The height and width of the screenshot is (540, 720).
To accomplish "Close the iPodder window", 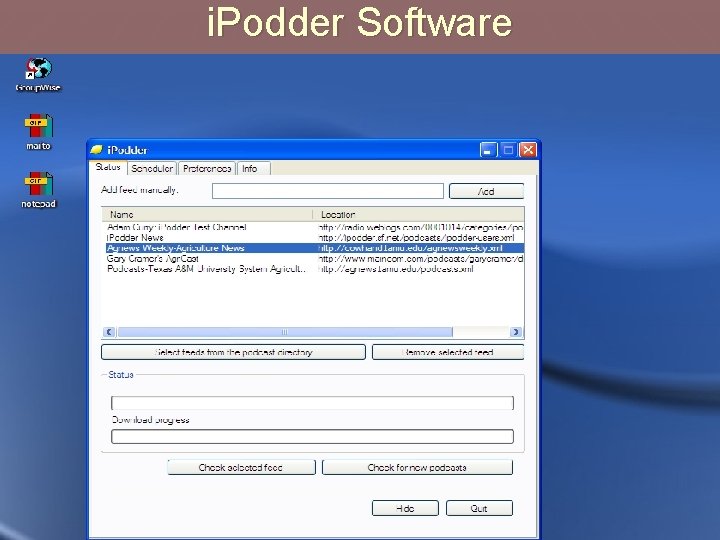I will (529, 150).
